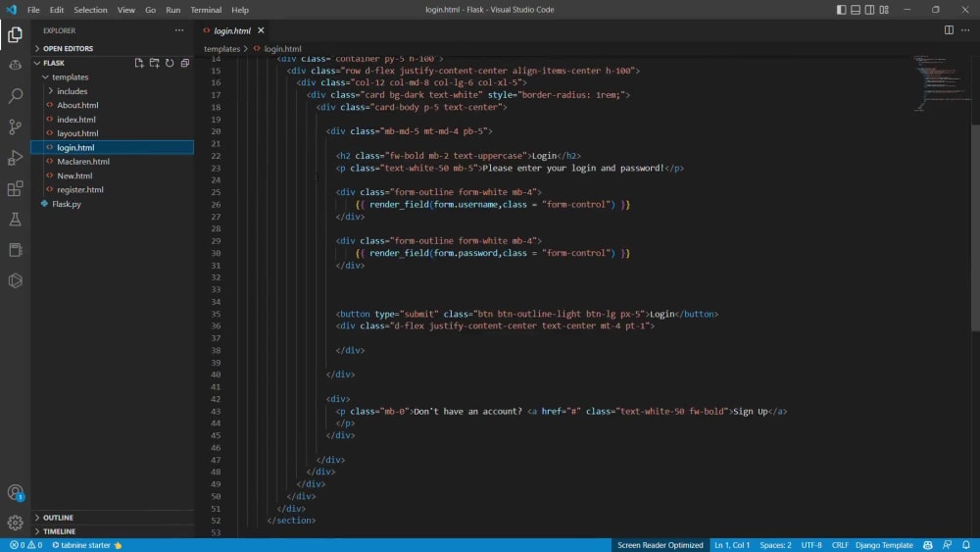Click the editor vertical scrollbar thumb
This screenshot has width=980, height=552.
pyautogui.click(x=975, y=228)
